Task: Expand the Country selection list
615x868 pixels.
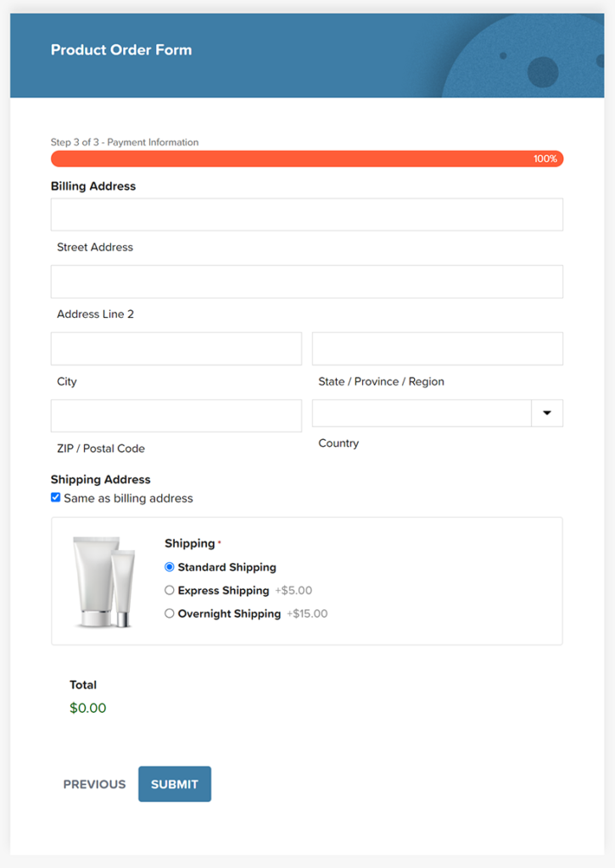Action: [548, 413]
